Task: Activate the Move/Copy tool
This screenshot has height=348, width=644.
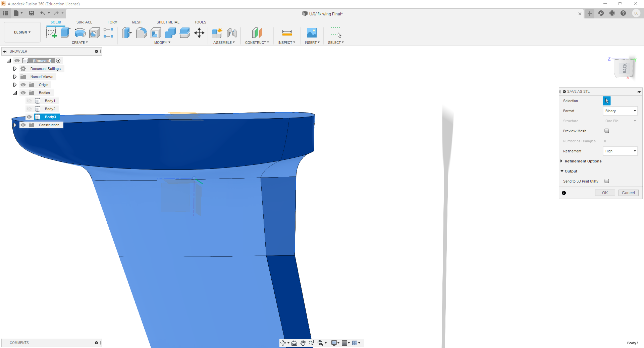Action: coord(199,33)
